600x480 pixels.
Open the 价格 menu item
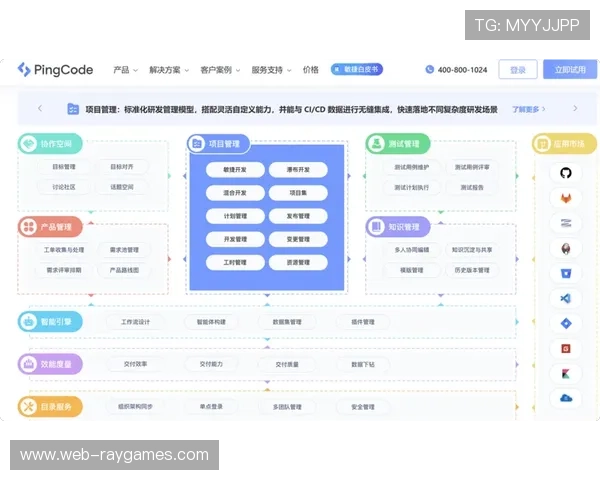click(311, 70)
